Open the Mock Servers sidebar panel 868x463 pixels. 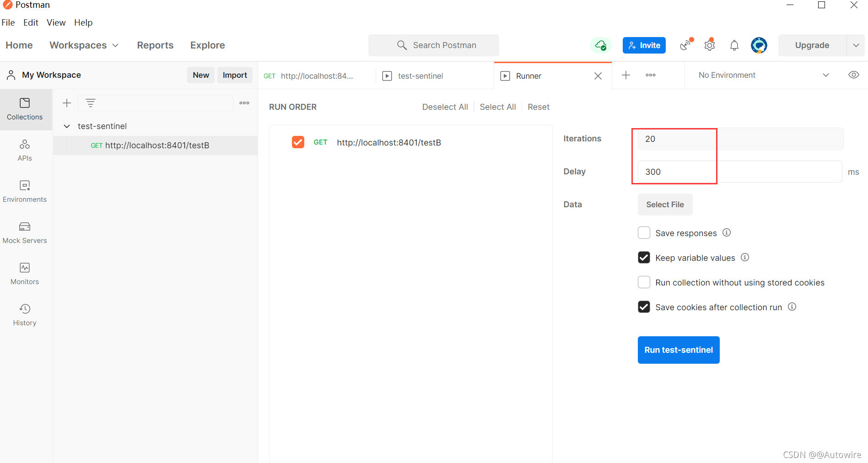[25, 233]
